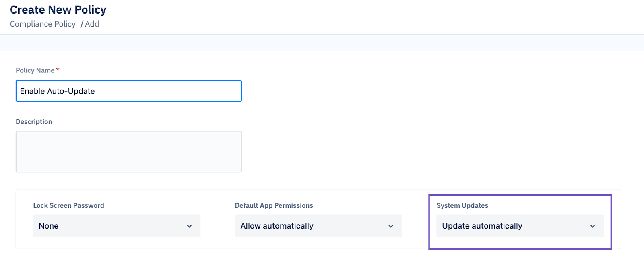644x262 pixels.
Task: Click inside the Description text area
Action: [x=129, y=151]
